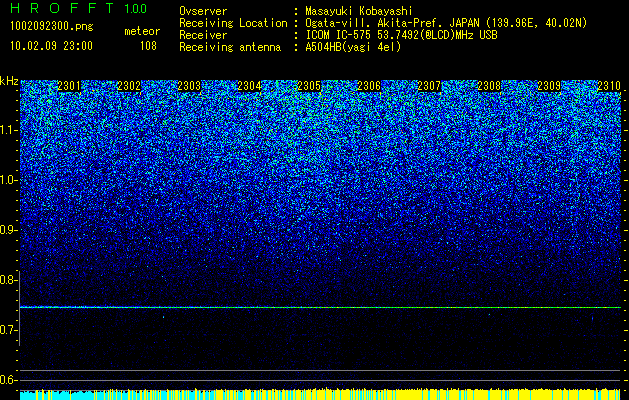Click the 0.8 frequency axis label
The height and width of the screenshot is (400, 629).
[7, 280]
